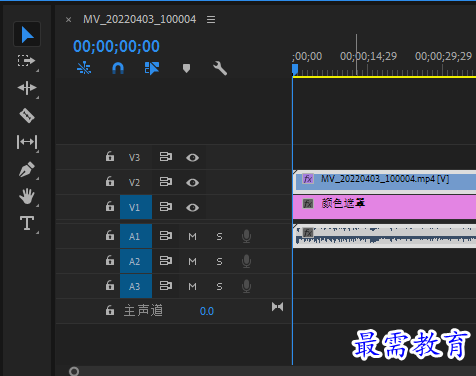The image size is (476, 376).
Task: Select the Razor tool
Action: (x=27, y=115)
